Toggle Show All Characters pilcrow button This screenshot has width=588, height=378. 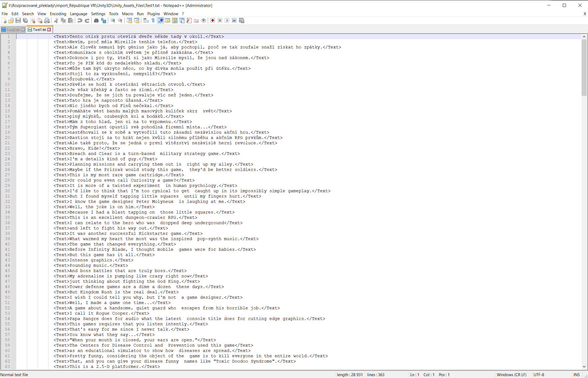pyautogui.click(x=153, y=20)
